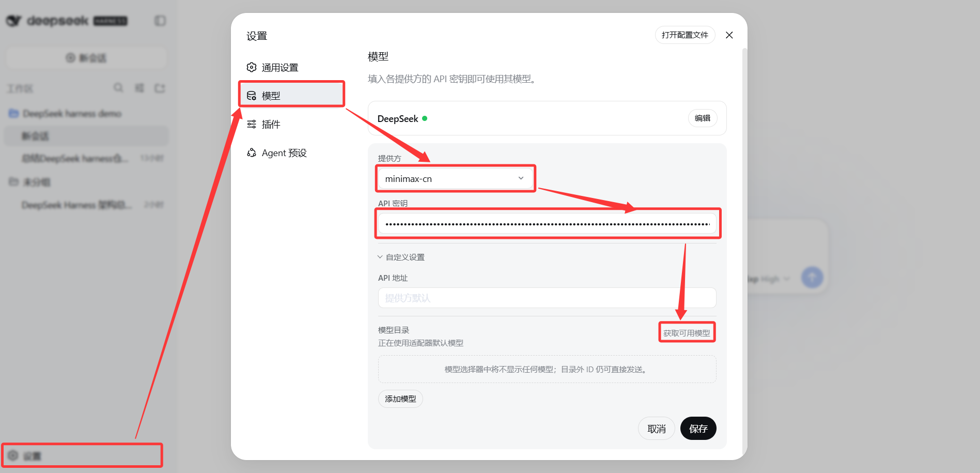Click the empty model list placeholder message

[x=547, y=369]
